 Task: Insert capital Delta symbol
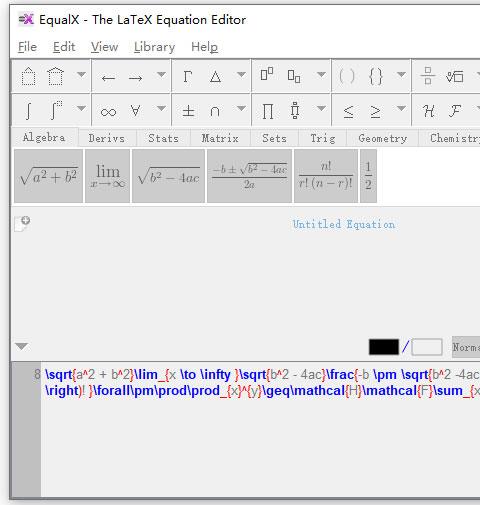pyautogui.click(x=215, y=77)
